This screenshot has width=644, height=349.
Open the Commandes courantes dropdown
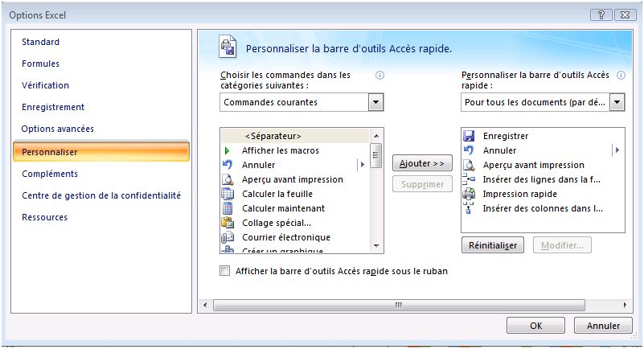tap(375, 102)
